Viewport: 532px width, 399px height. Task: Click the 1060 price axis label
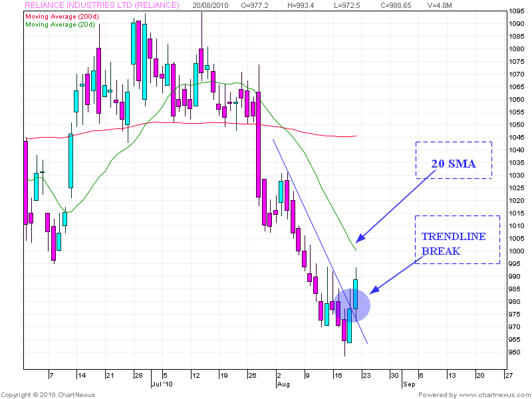pyautogui.click(x=517, y=100)
